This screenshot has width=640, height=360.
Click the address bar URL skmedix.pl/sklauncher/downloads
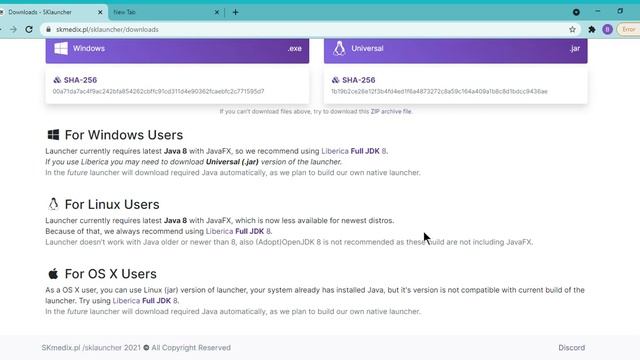coord(107,29)
